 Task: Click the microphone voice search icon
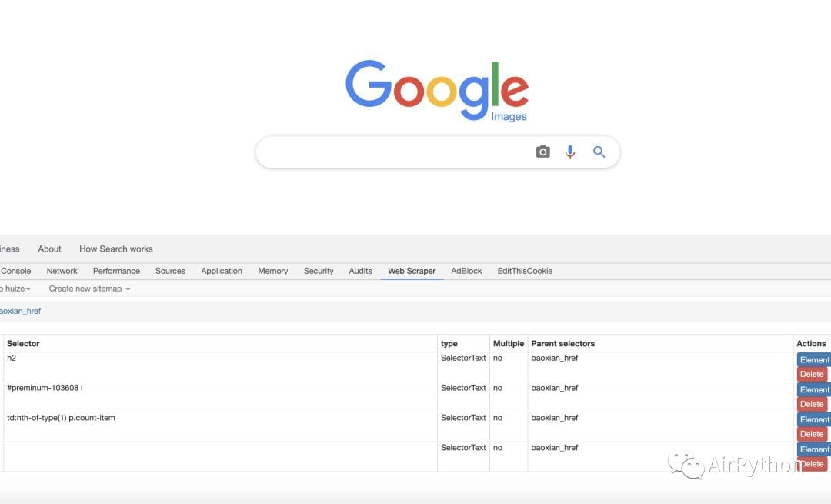pos(570,152)
